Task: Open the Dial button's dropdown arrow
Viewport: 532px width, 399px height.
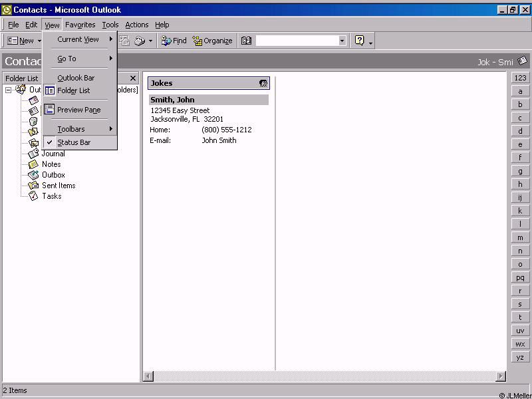Action: (x=150, y=41)
